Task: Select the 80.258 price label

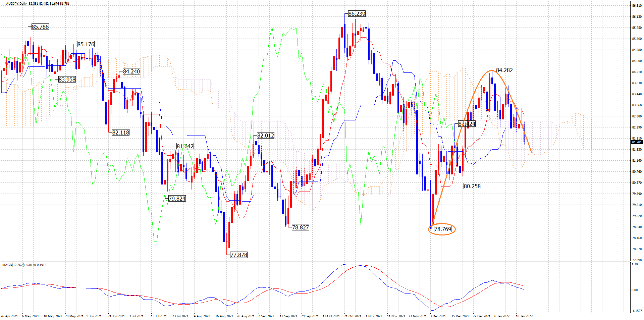Action: point(472,186)
